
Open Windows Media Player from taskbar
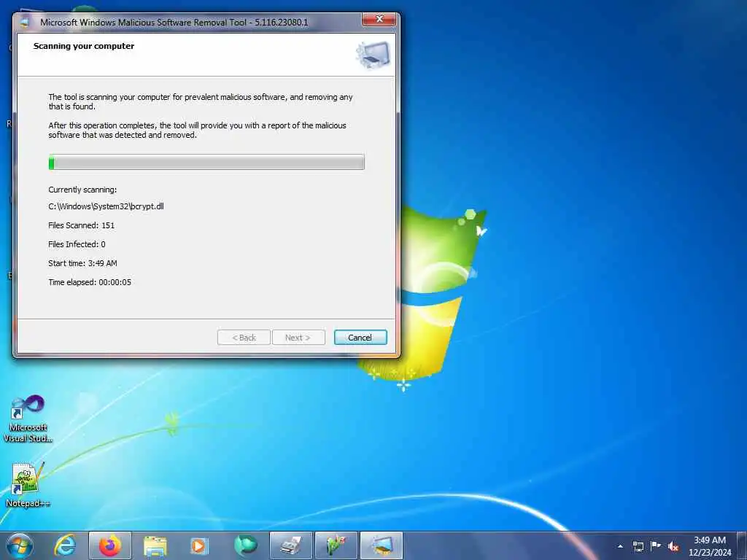[198, 545]
